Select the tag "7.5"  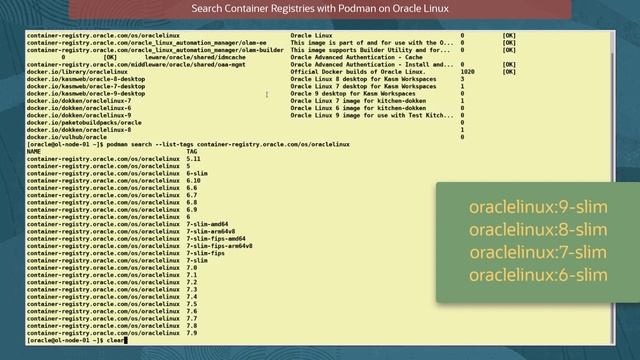click(x=192, y=304)
